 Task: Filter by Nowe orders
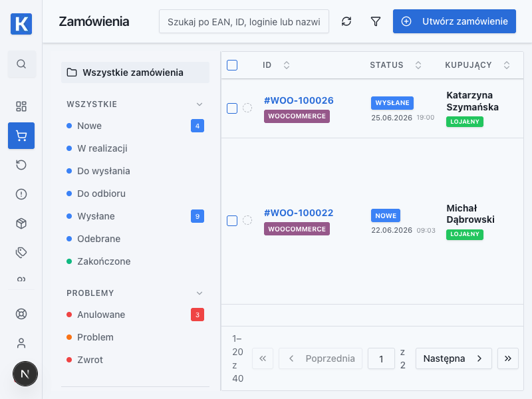[x=136, y=126]
